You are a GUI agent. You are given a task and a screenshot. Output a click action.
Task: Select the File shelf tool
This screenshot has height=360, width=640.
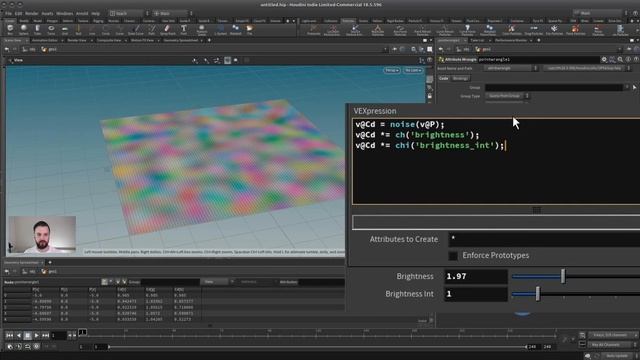[x=249, y=29]
